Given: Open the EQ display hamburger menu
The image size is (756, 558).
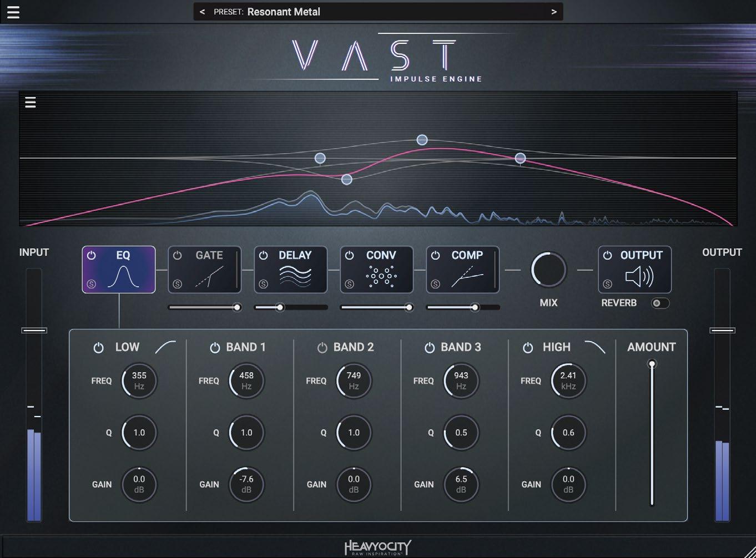Looking at the screenshot, I should (31, 102).
